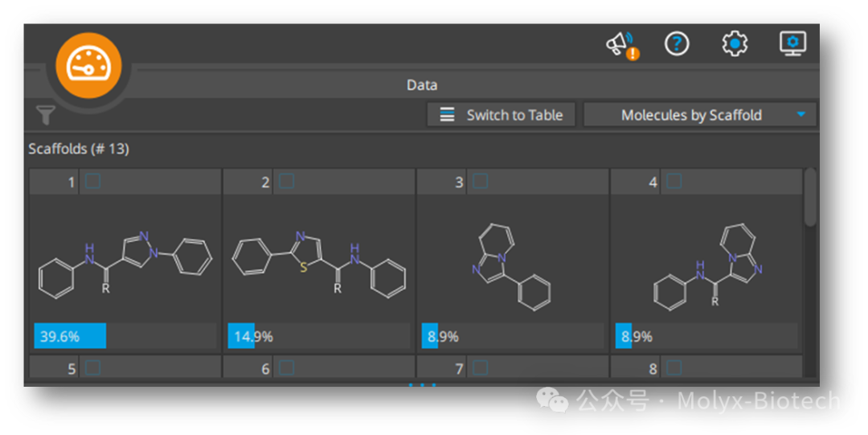Open the announcements megaphone icon

(622, 45)
